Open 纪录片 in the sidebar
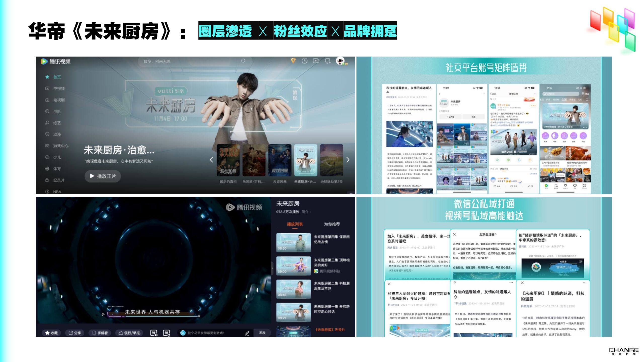Viewport: 644px width, 362px height. click(x=55, y=180)
